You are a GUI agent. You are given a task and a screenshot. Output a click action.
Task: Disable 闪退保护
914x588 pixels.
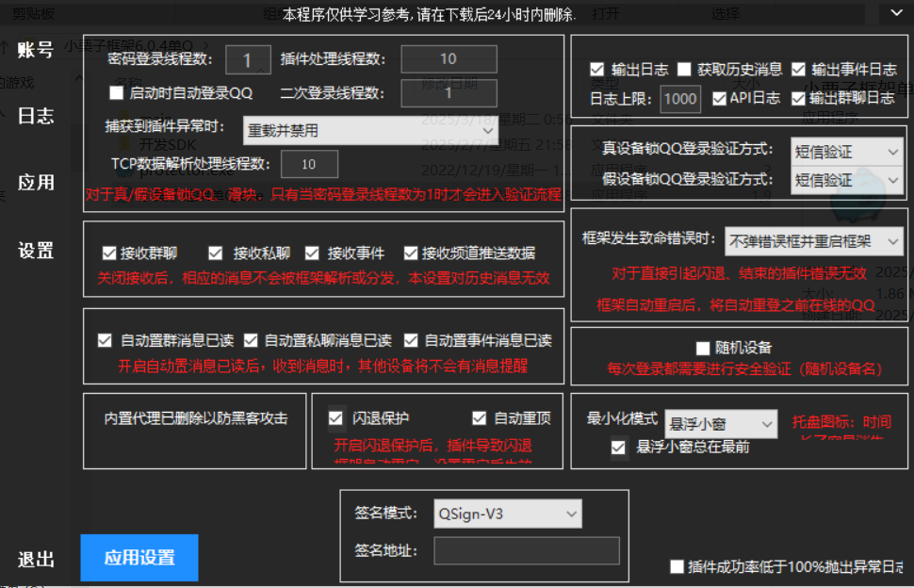[336, 417]
